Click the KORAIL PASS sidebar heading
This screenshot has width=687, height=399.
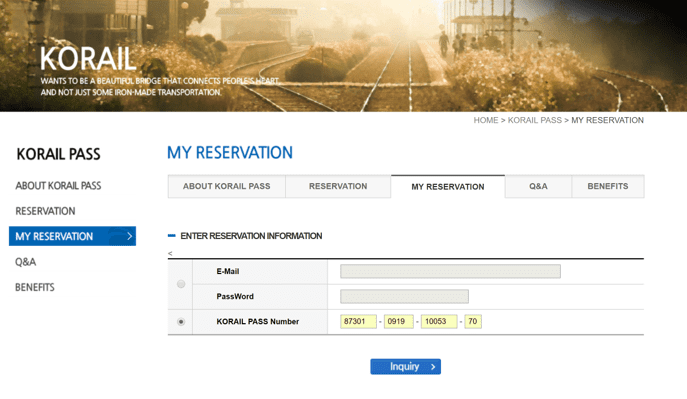58,154
